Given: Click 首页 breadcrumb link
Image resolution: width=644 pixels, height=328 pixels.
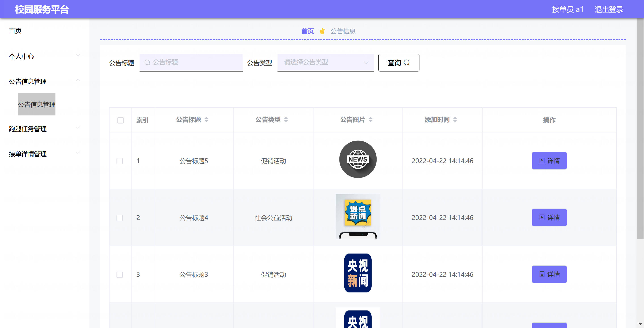Looking at the screenshot, I should (x=307, y=31).
